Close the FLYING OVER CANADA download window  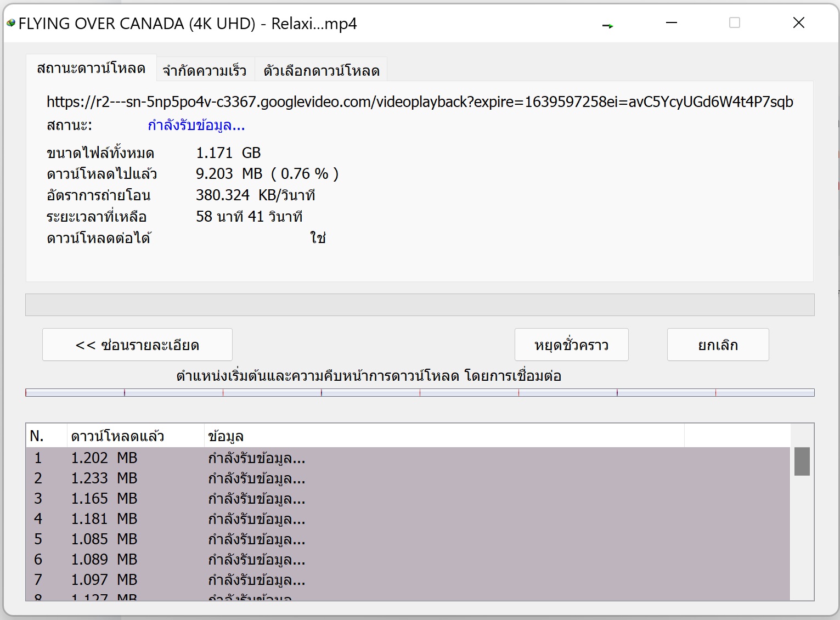click(x=799, y=23)
